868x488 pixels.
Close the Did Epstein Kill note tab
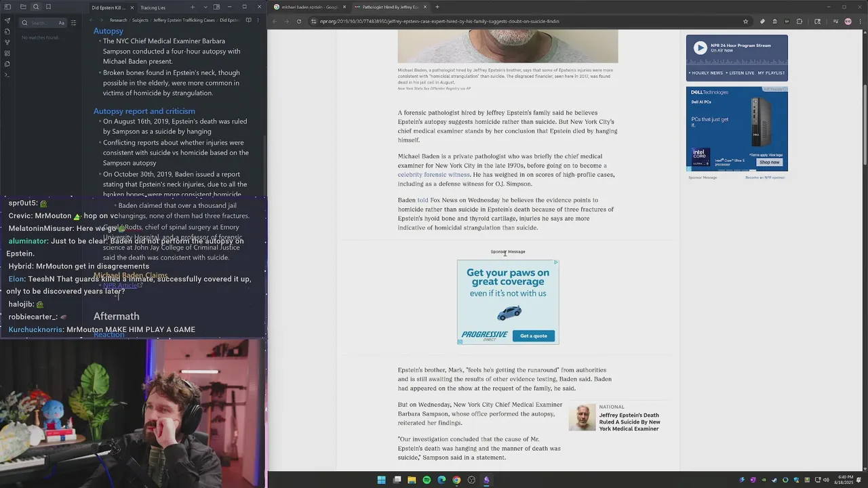132,7
